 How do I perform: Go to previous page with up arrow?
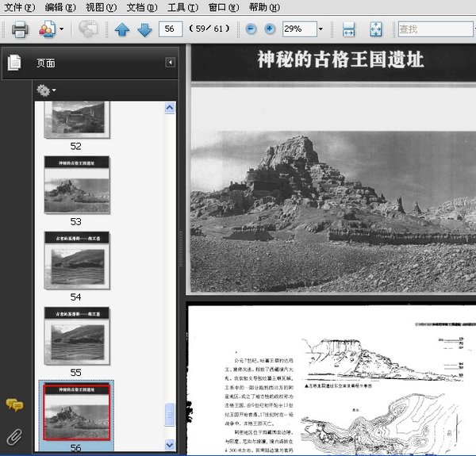tap(121, 30)
